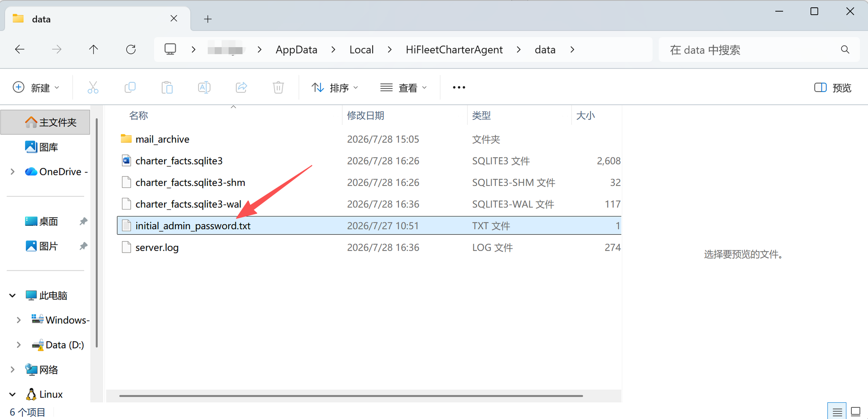Expand the OneDrive tree node
The width and height of the screenshot is (868, 419).
12,171
